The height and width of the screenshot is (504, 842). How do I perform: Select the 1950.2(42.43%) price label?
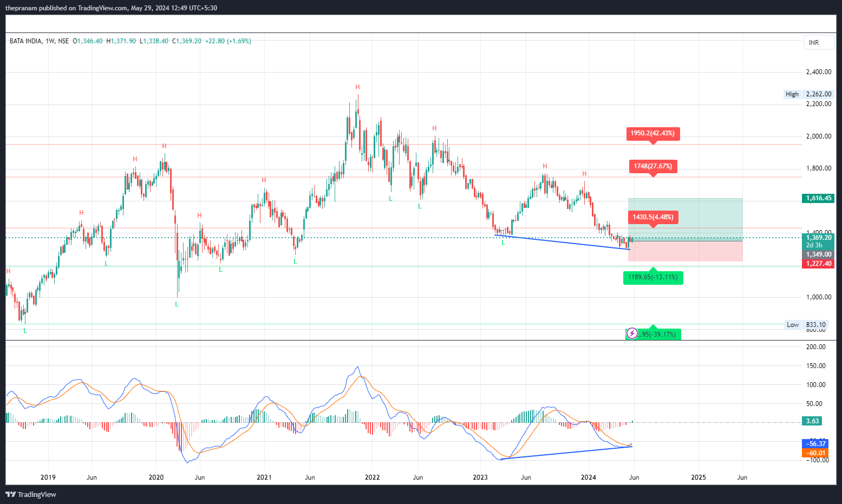pos(653,133)
